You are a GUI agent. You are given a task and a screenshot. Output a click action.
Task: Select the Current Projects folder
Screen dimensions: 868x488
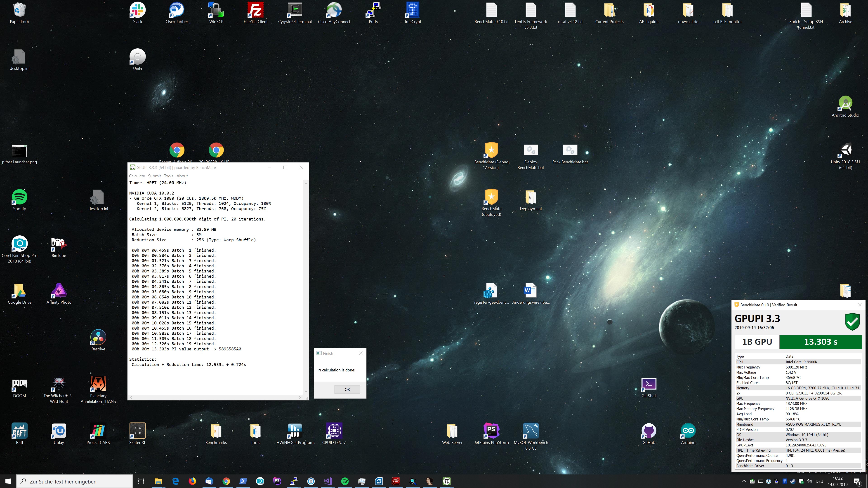click(x=609, y=13)
